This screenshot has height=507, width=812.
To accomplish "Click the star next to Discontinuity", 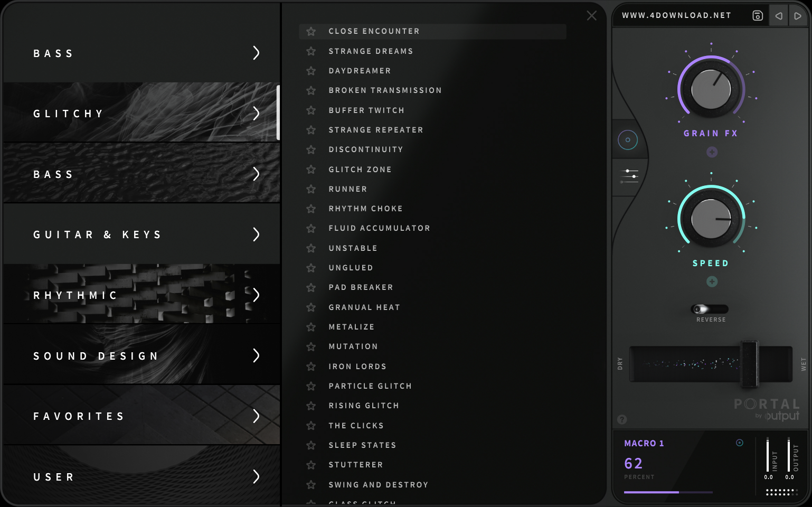I will click(311, 149).
